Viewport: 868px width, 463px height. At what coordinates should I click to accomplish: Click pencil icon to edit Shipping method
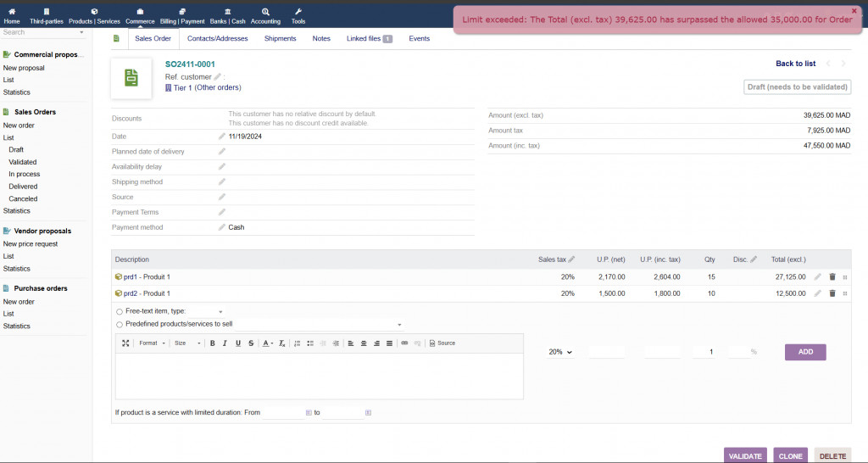point(222,181)
